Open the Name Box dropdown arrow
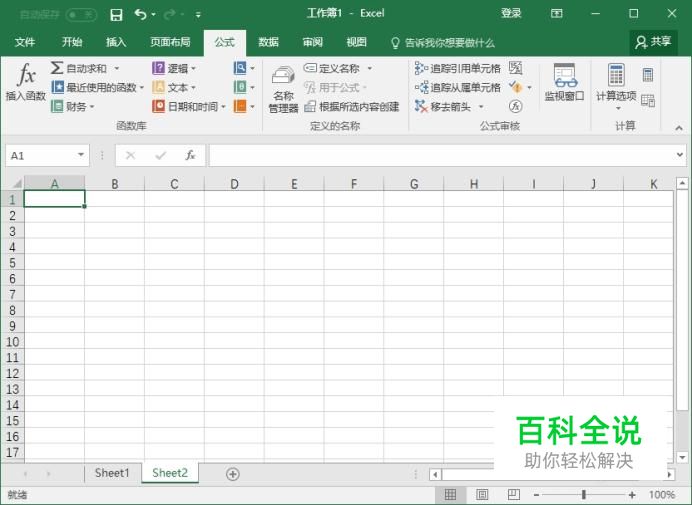Viewport: 692px width, 505px height. [81, 155]
